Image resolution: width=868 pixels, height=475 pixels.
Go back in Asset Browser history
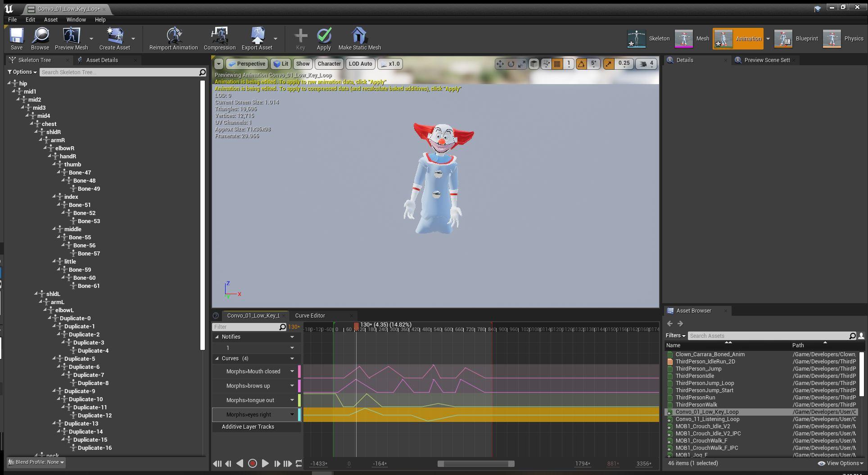click(670, 323)
